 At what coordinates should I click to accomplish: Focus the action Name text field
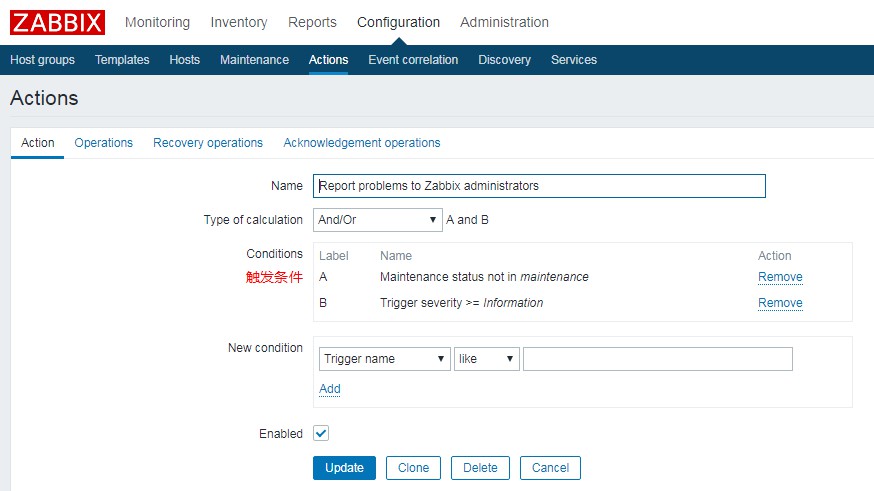[x=539, y=186]
